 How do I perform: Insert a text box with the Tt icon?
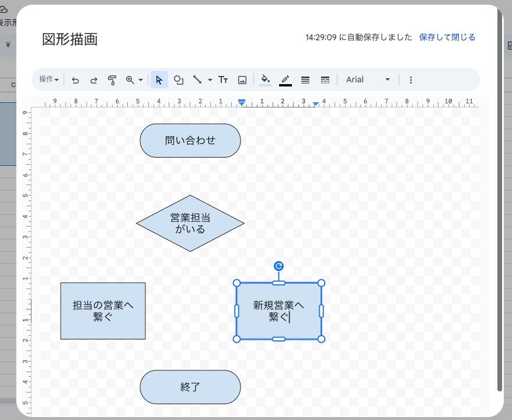pos(223,79)
